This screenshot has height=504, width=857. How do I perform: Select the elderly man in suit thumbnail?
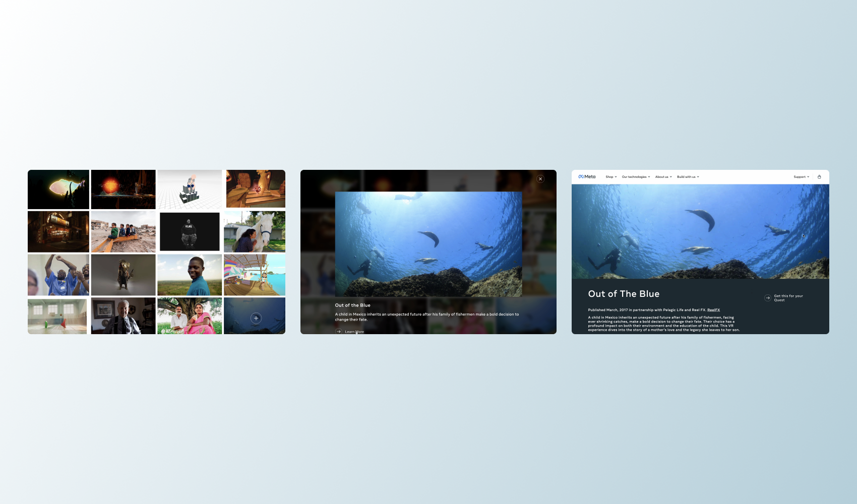124,316
